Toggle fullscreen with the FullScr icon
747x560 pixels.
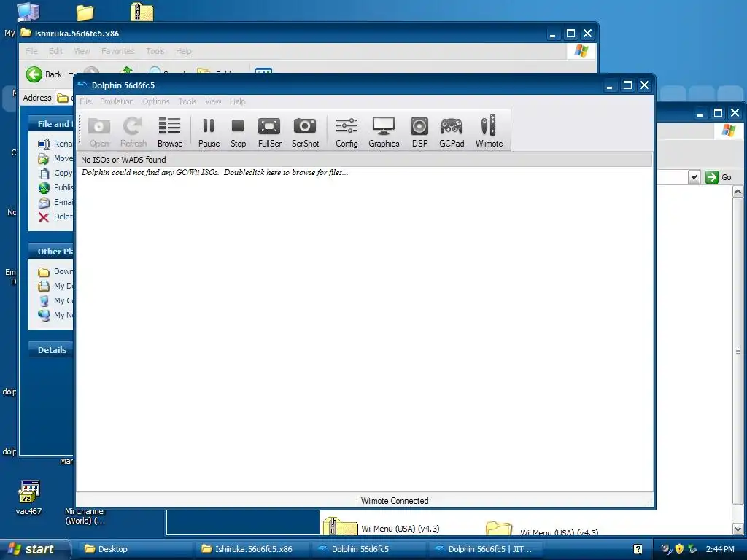tap(269, 133)
